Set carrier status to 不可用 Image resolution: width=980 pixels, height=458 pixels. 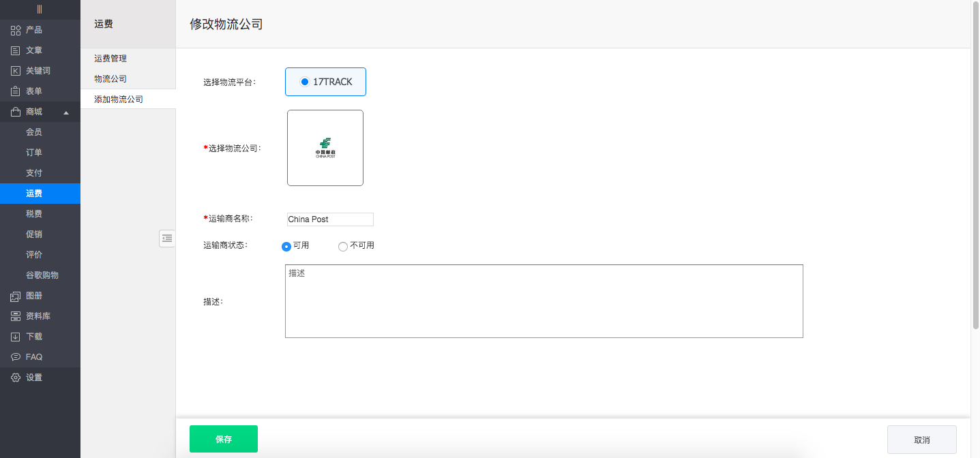[343, 246]
